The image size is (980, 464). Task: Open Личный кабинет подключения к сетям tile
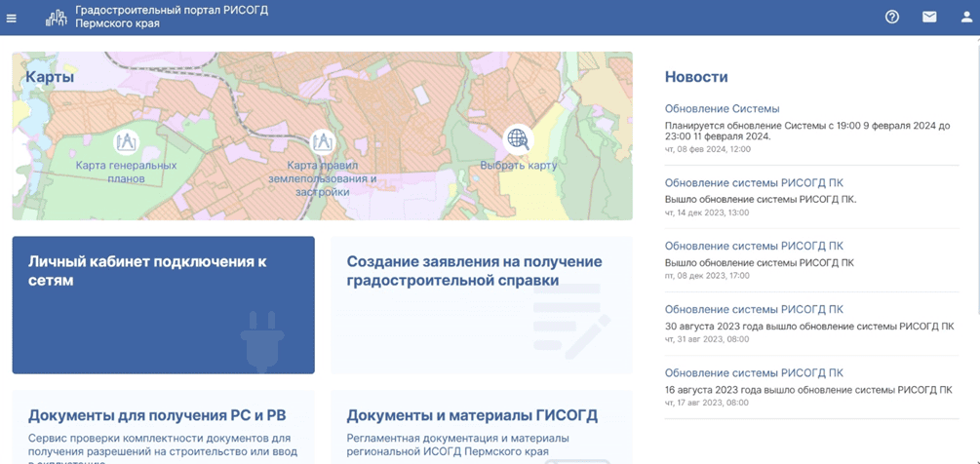tap(163, 304)
